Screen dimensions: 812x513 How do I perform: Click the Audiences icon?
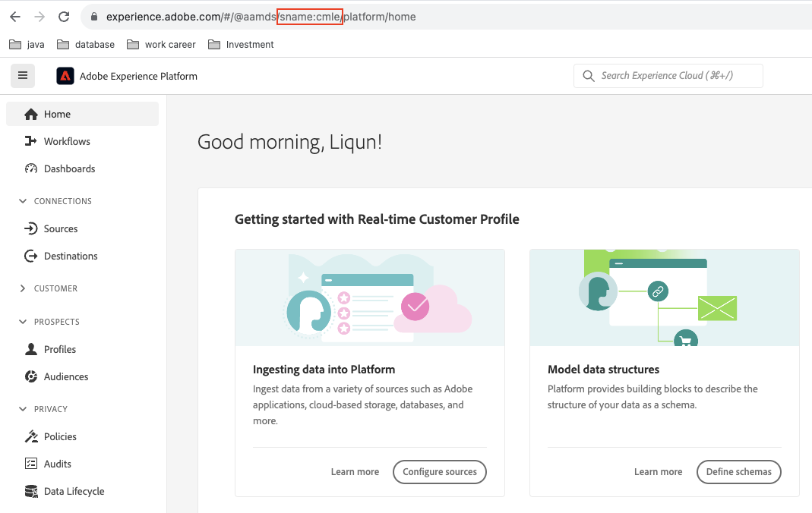click(x=31, y=376)
